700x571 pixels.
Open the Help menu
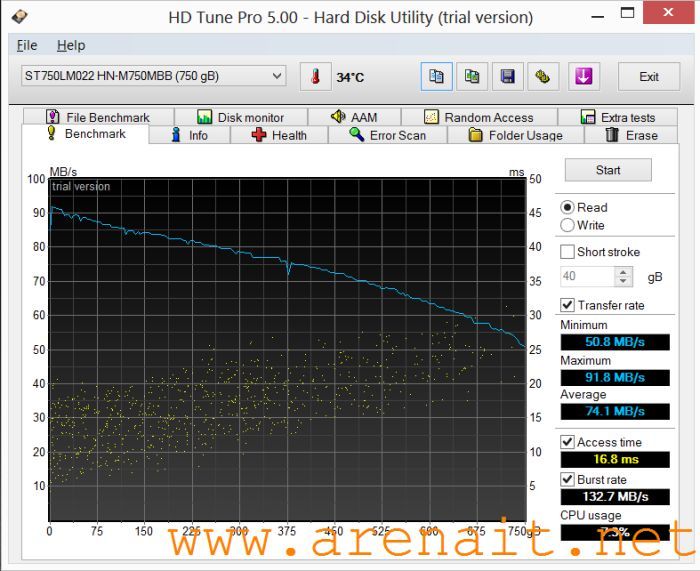point(71,45)
